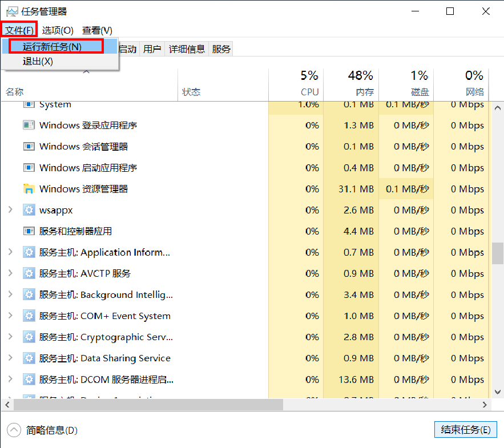Click the 服务主机: AVCTP 服务 gear icon
Image resolution: width=504 pixels, height=448 pixels.
[x=29, y=273]
